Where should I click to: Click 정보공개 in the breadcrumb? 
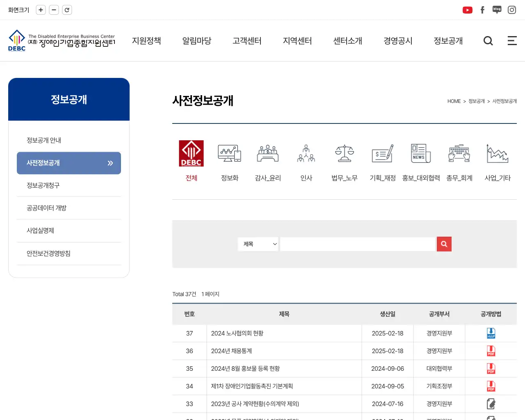click(477, 101)
